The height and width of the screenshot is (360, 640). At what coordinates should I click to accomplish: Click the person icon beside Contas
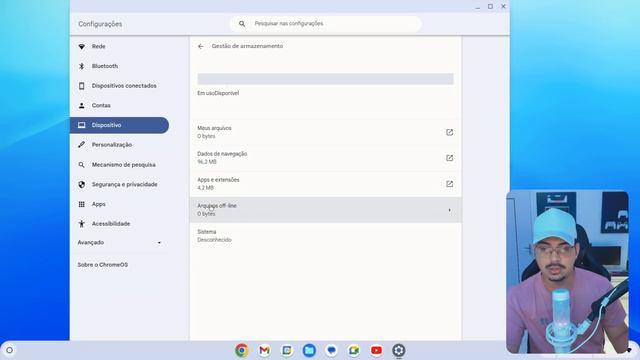(82, 105)
